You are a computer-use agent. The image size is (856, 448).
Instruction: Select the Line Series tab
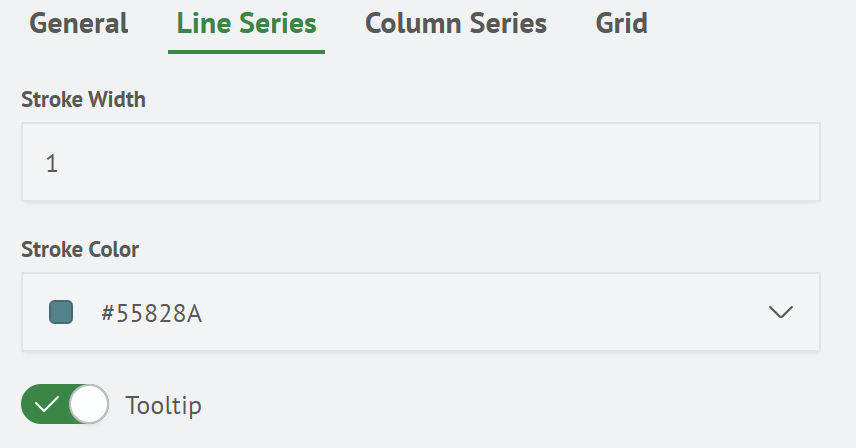(x=246, y=23)
